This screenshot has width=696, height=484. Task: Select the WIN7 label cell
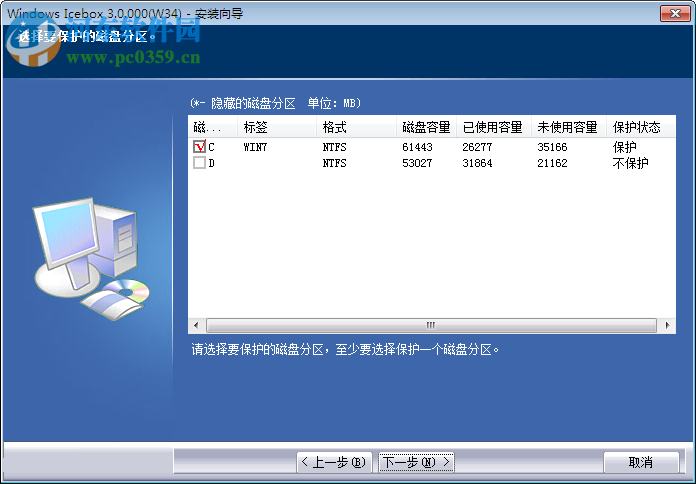(x=255, y=147)
